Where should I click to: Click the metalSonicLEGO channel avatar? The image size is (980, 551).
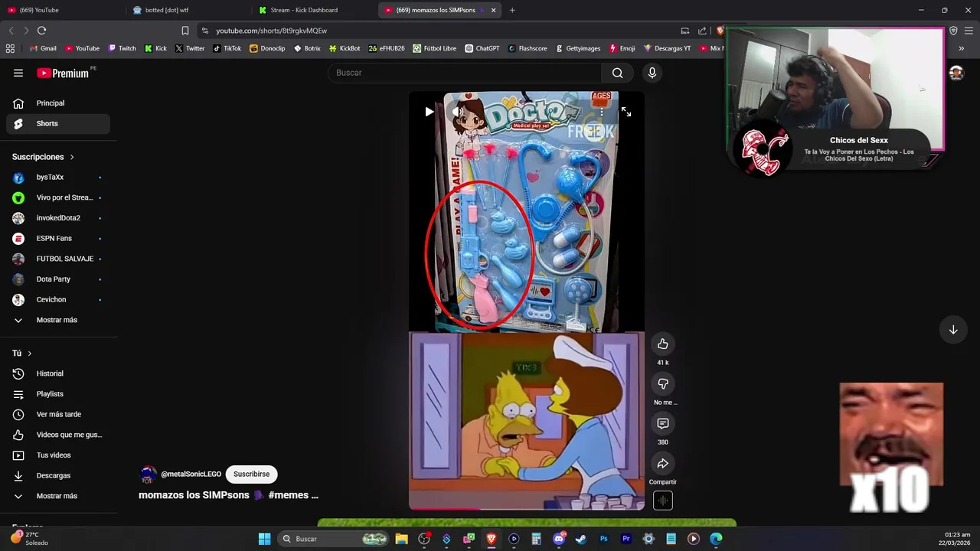tap(148, 474)
